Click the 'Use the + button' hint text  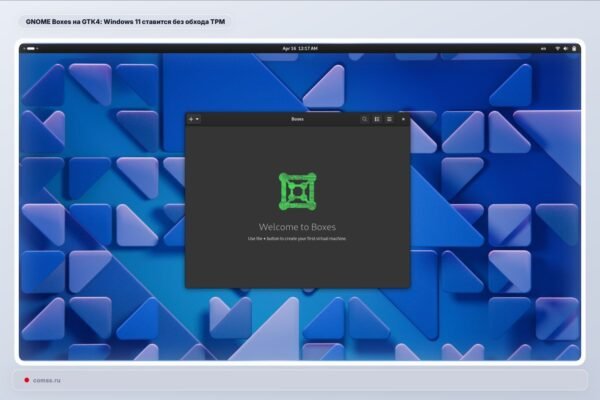coord(297,238)
